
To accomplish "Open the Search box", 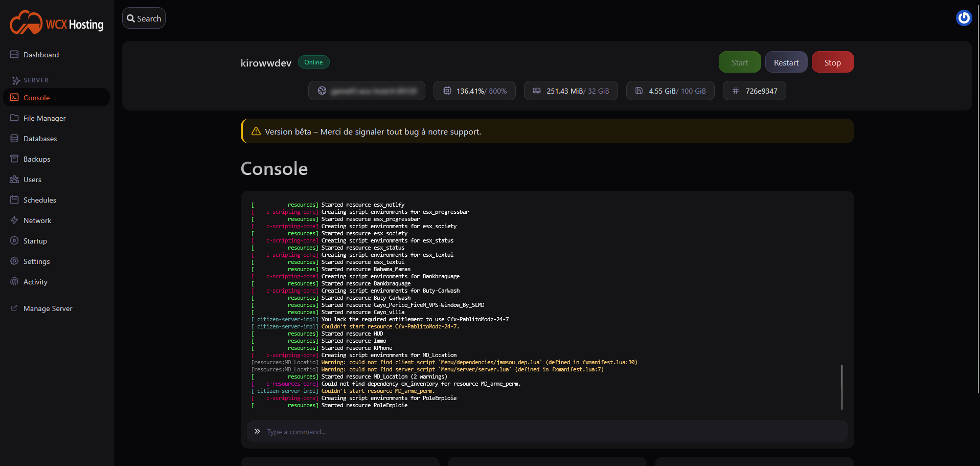I will click(144, 18).
